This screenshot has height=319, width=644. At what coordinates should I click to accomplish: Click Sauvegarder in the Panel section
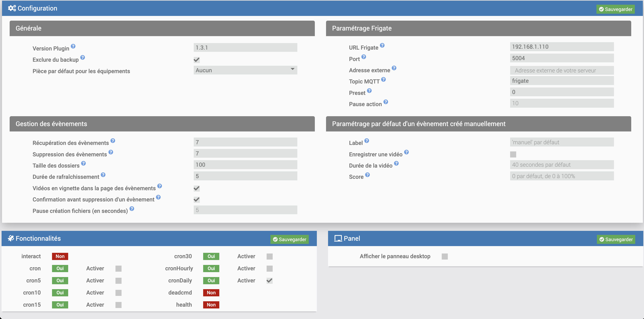pos(616,239)
